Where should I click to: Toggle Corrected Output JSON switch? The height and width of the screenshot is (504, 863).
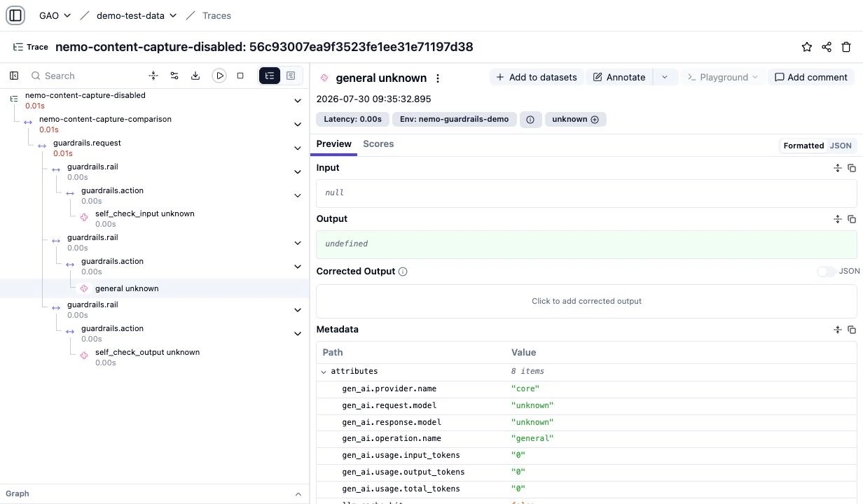826,272
